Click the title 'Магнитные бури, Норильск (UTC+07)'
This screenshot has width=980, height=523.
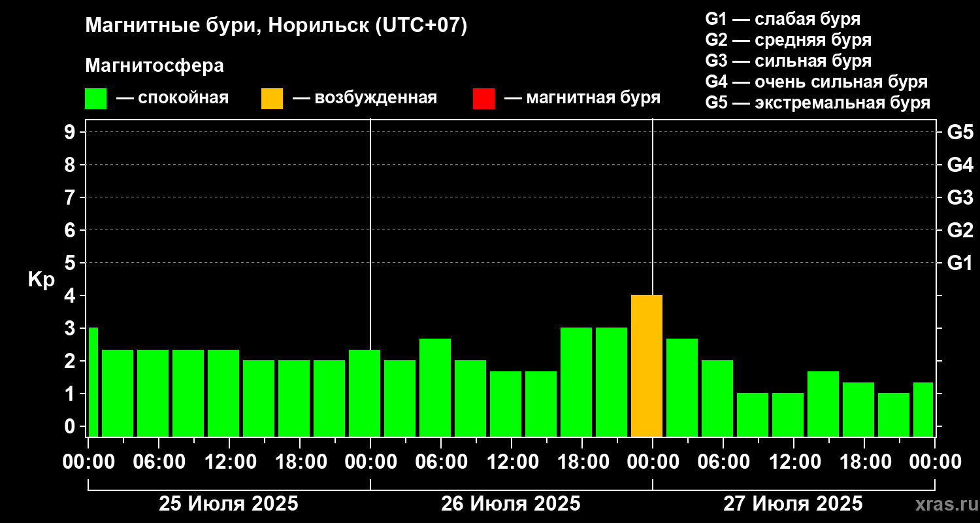click(276, 26)
